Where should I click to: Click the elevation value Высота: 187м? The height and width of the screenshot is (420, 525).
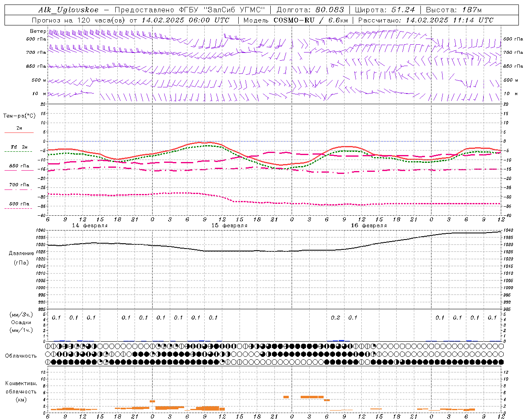[454, 10]
